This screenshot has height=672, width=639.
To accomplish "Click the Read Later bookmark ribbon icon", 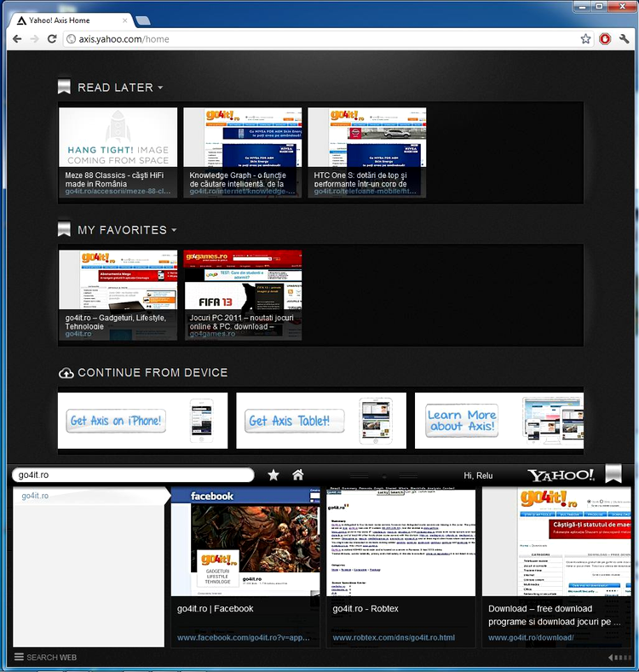I will pos(64,87).
